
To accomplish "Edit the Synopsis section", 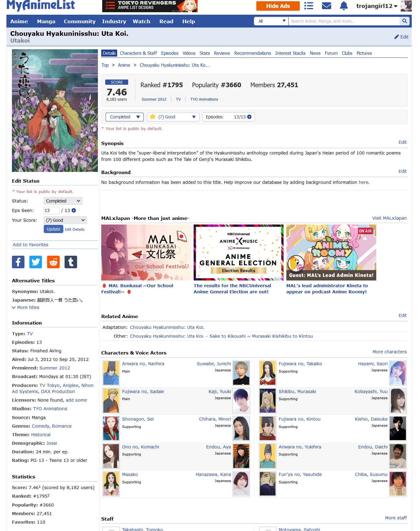I will point(403,142).
